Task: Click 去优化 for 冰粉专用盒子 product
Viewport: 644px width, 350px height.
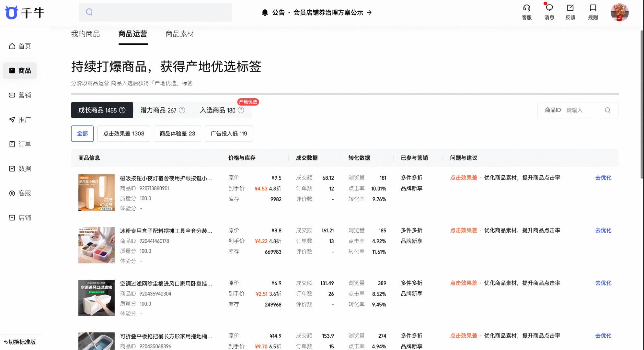Action: [603, 230]
